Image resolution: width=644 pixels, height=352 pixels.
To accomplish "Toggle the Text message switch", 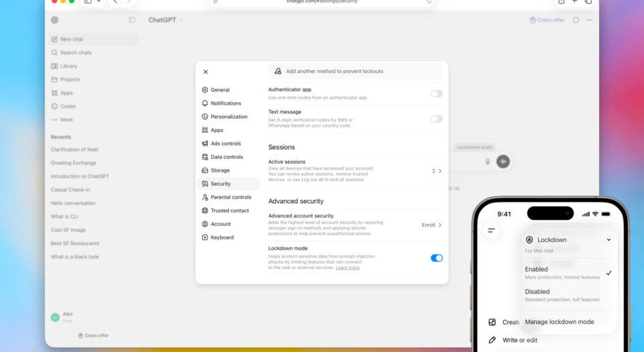I will tap(436, 119).
